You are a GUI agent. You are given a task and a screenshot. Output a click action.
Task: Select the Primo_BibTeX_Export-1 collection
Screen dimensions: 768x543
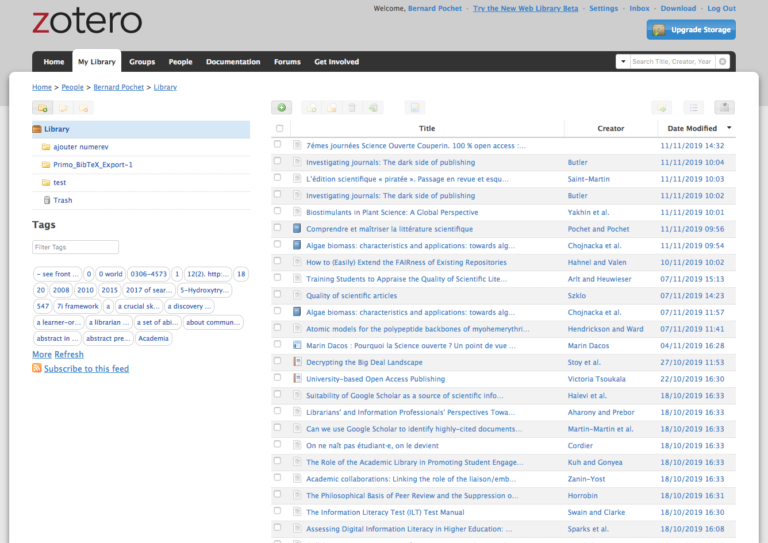tap(93, 165)
